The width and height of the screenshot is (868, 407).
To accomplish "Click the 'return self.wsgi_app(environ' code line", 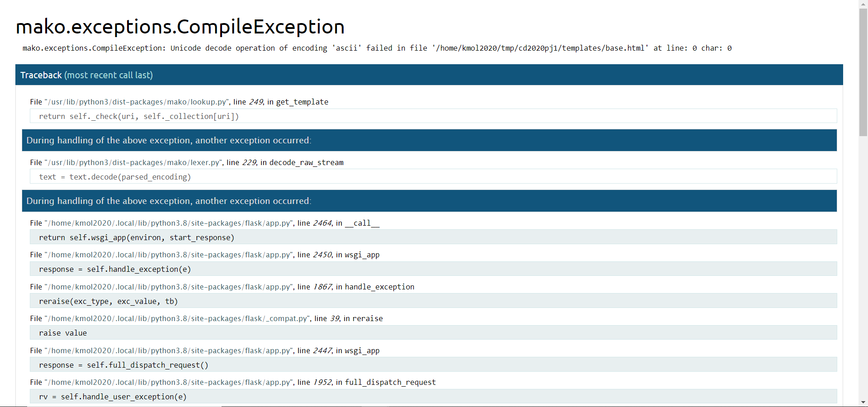I will (433, 237).
